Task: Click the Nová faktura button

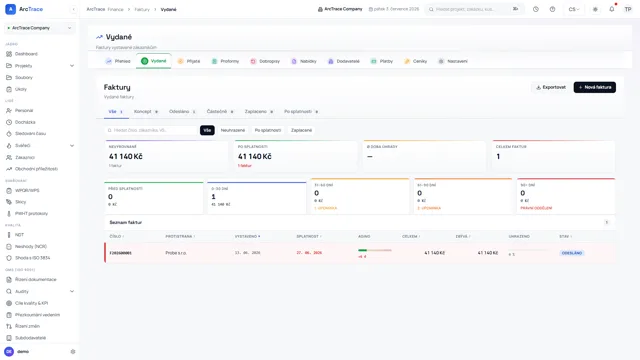Action: click(595, 87)
